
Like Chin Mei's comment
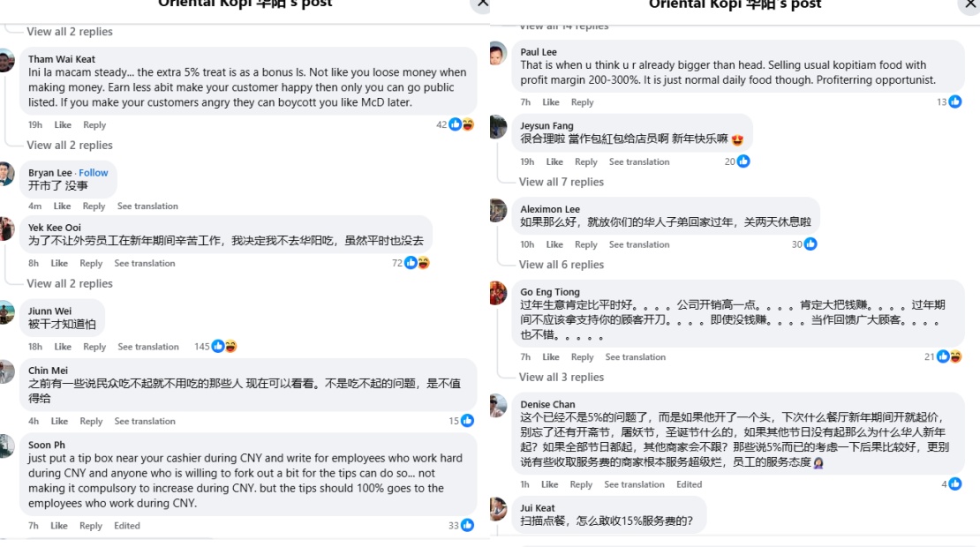point(59,421)
